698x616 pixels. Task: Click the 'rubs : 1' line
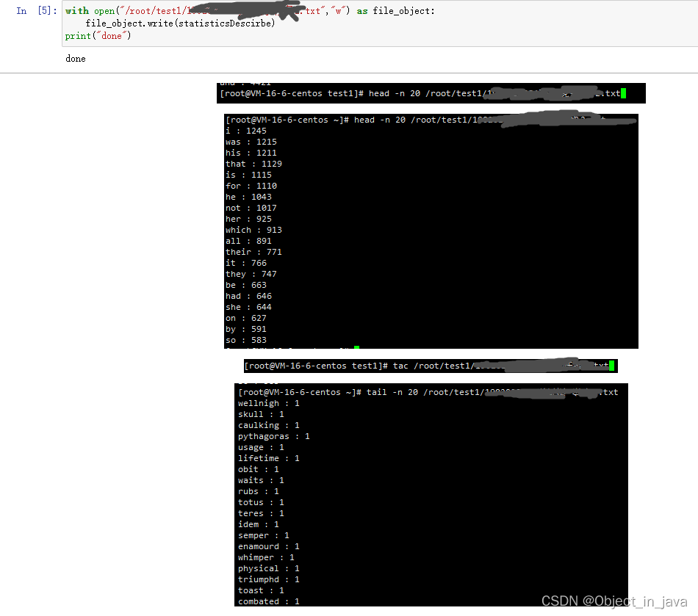tap(258, 491)
